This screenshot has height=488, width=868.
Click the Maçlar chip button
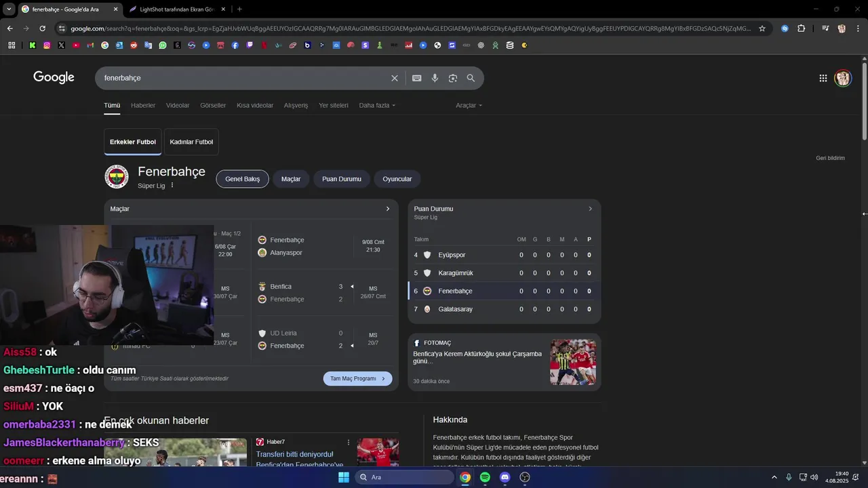point(291,179)
